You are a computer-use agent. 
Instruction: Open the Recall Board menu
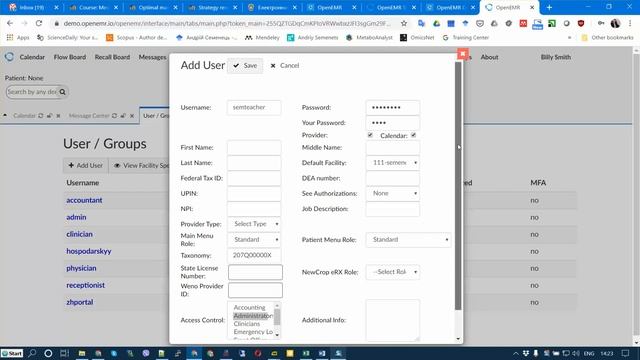[x=112, y=57]
